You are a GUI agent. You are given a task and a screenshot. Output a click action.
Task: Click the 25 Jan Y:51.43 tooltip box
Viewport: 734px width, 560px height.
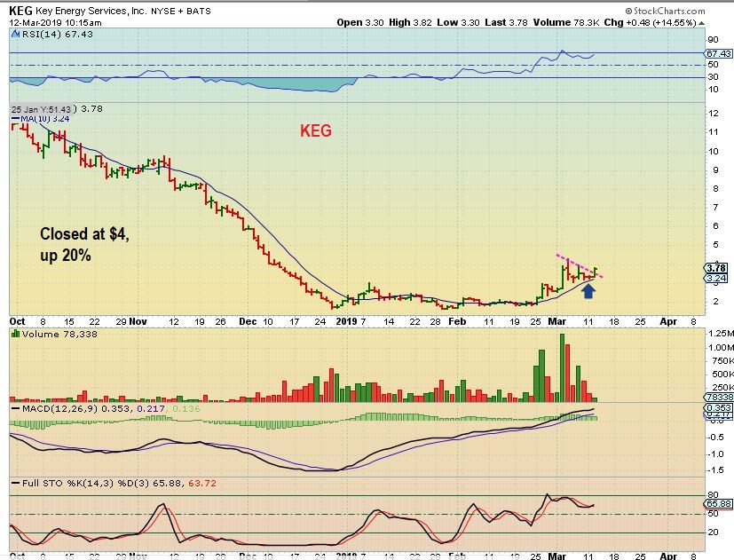point(42,109)
